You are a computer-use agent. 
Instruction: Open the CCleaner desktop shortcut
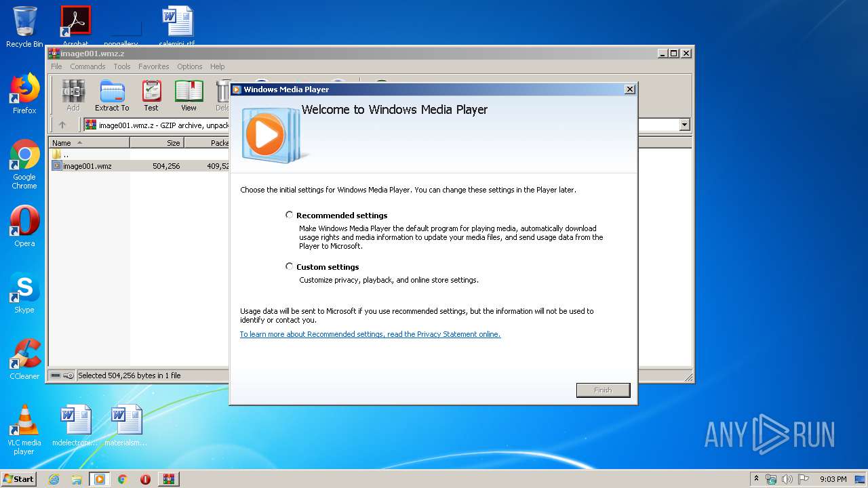[24, 359]
